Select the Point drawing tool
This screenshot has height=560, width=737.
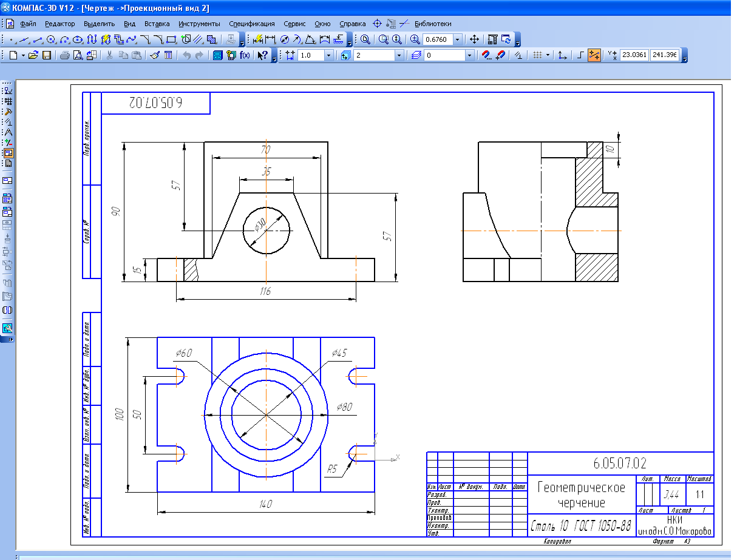[x=11, y=40]
